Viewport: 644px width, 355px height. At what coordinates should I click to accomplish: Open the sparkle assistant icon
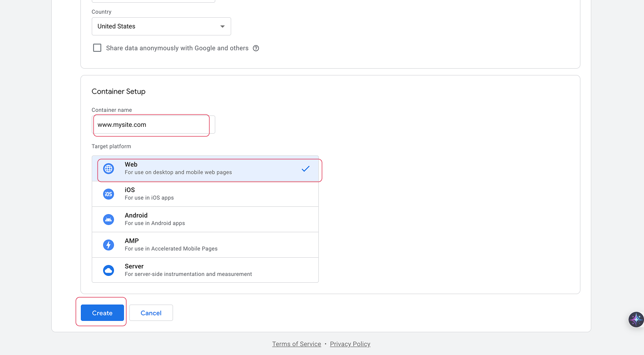point(636,319)
